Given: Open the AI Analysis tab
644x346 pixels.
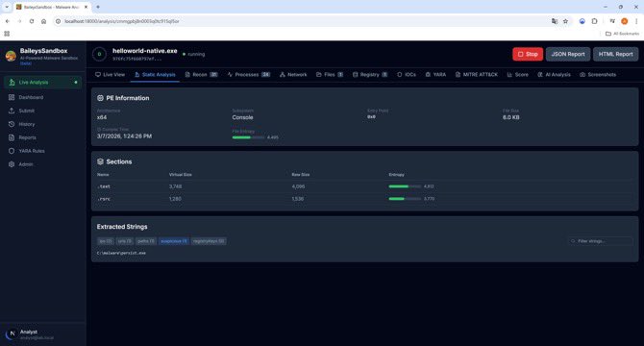Looking at the screenshot, I should 554,75.
